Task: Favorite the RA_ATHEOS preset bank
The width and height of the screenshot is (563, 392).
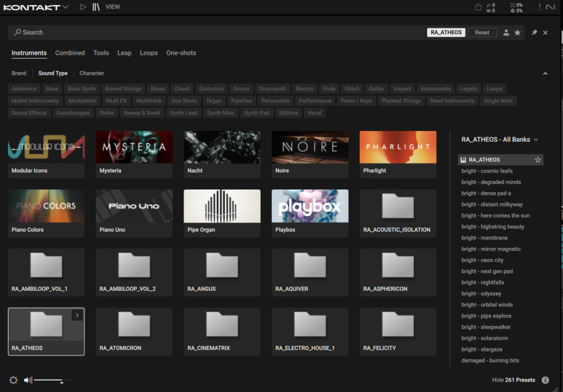Action: 538,160
